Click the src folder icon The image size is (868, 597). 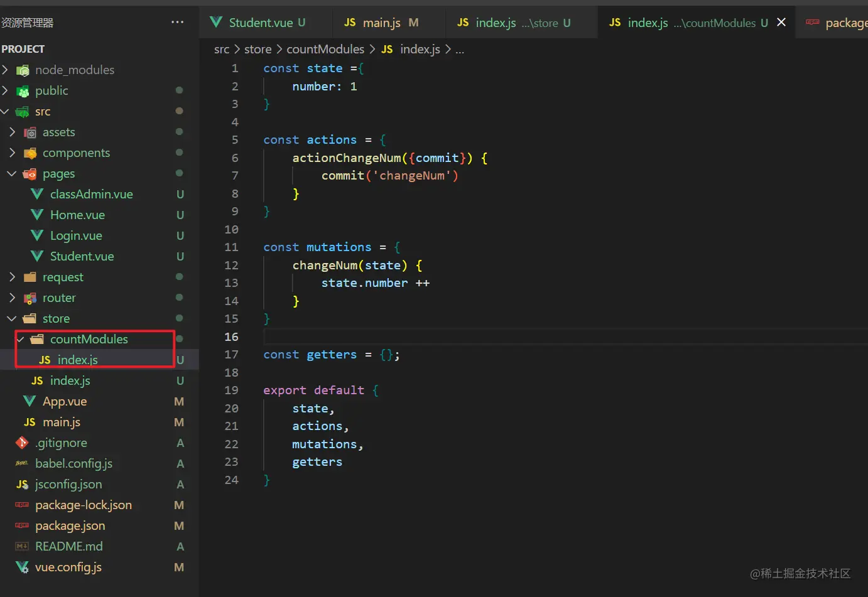pyautogui.click(x=23, y=112)
